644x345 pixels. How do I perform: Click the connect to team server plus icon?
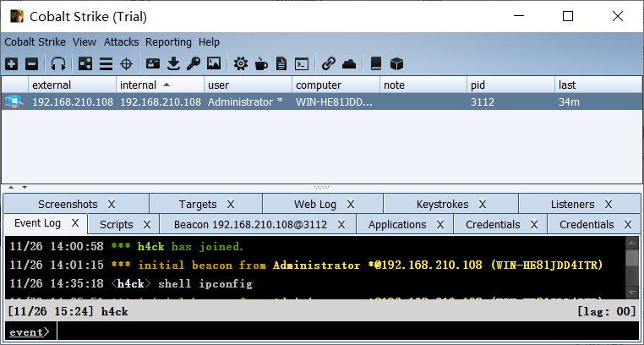11,63
